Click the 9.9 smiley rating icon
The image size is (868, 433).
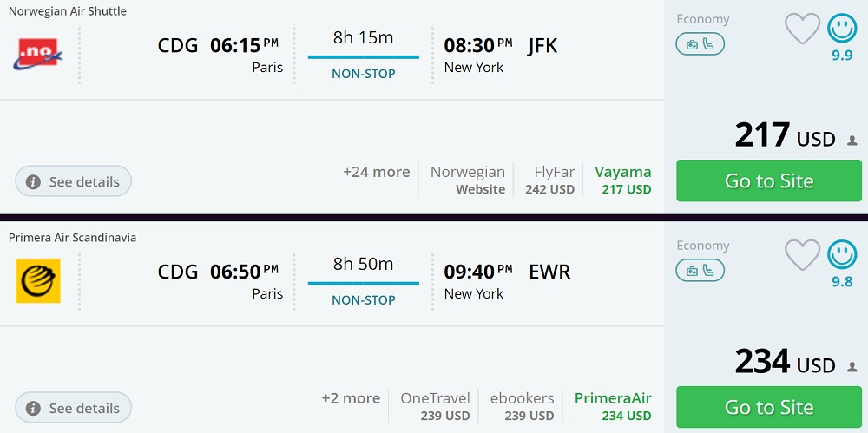(841, 29)
